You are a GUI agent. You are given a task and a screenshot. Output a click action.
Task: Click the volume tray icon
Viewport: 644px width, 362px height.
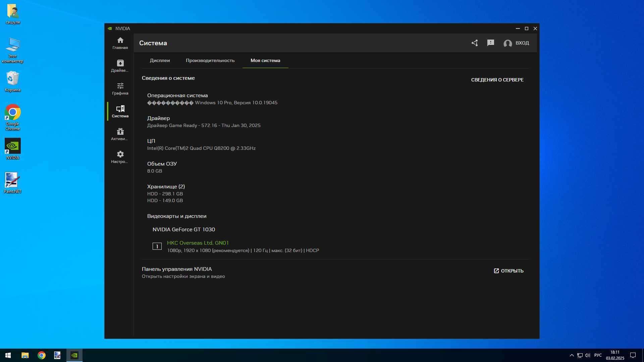(588, 355)
